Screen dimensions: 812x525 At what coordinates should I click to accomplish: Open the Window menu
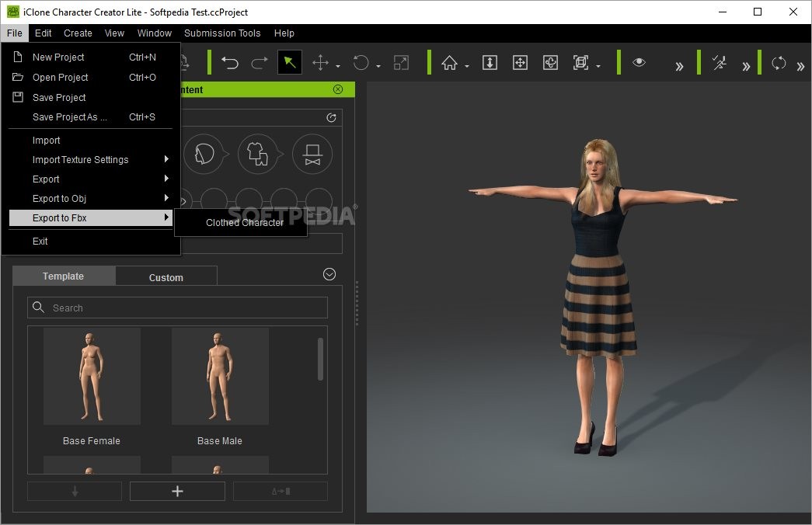[155, 33]
